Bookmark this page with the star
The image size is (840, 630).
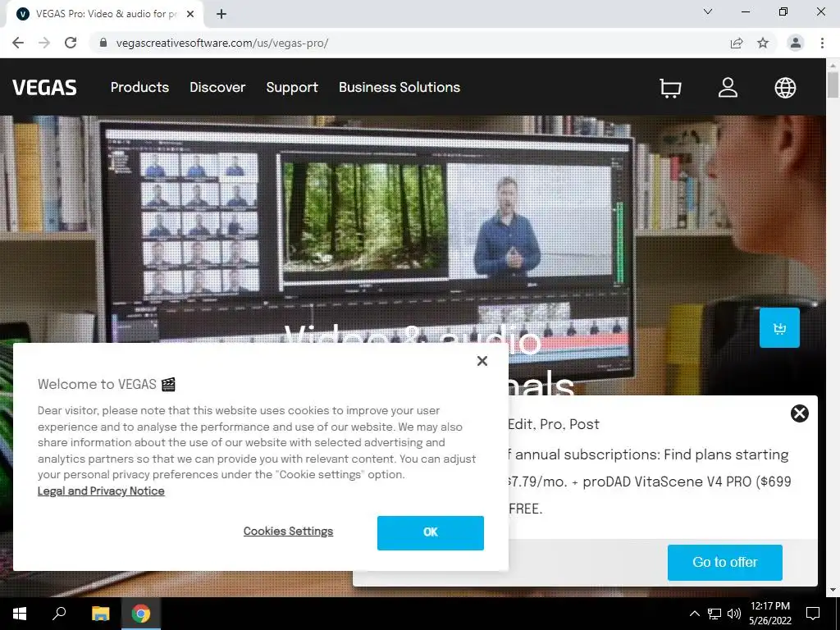(x=763, y=43)
